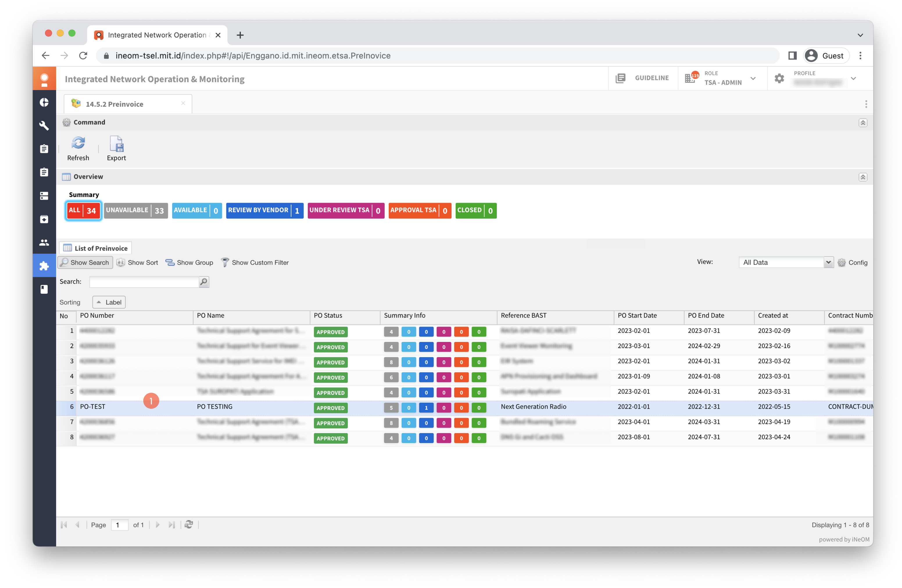Image resolution: width=902 pixels, height=588 pixels.
Task: Click the role building notification icon
Action: (x=691, y=78)
